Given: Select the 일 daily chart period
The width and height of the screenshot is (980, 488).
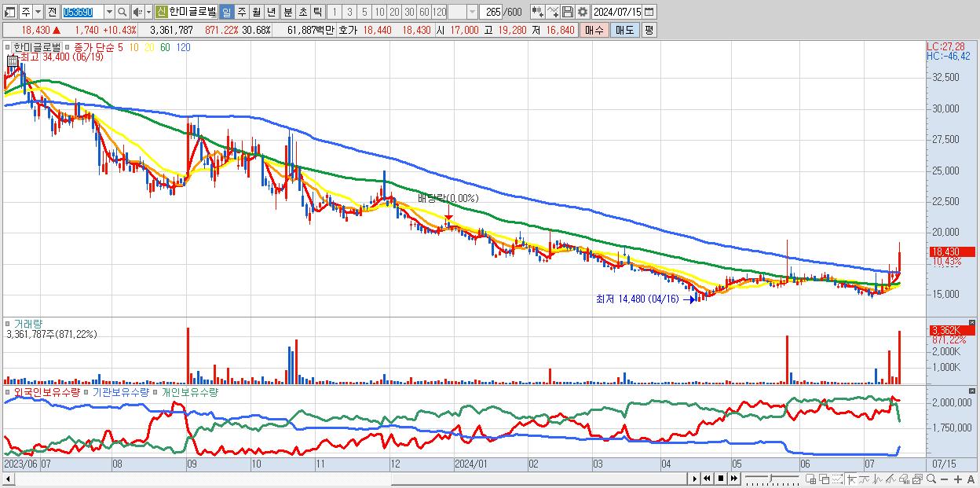Looking at the screenshot, I should (x=227, y=12).
